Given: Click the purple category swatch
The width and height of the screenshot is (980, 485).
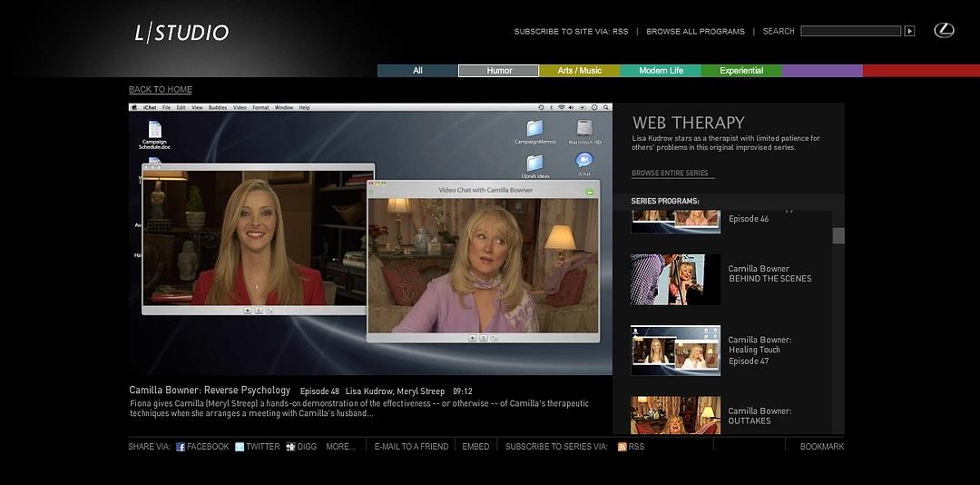Looking at the screenshot, I should tap(822, 71).
